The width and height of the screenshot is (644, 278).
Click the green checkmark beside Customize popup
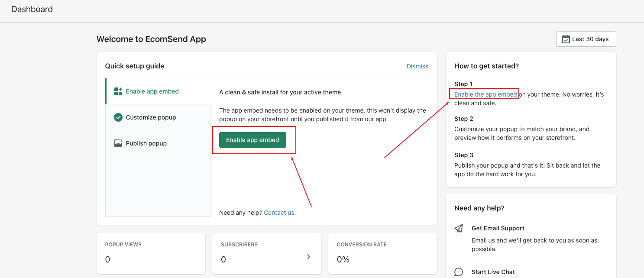[118, 117]
